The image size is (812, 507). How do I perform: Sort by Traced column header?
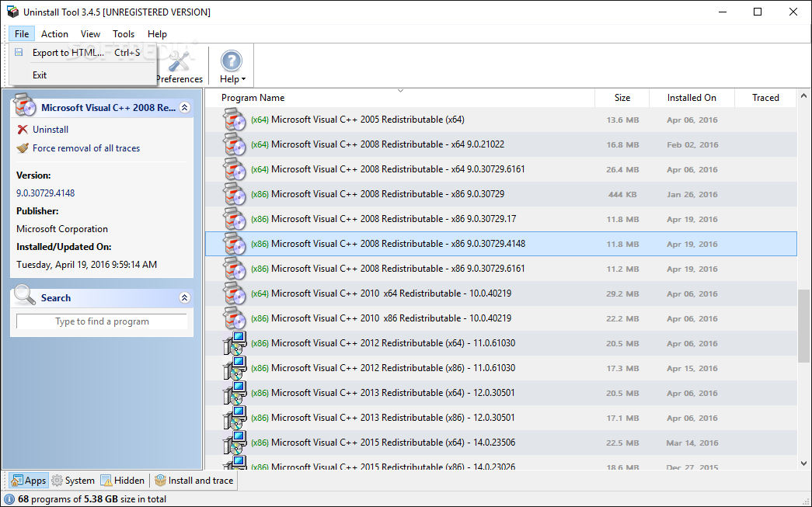click(x=765, y=97)
